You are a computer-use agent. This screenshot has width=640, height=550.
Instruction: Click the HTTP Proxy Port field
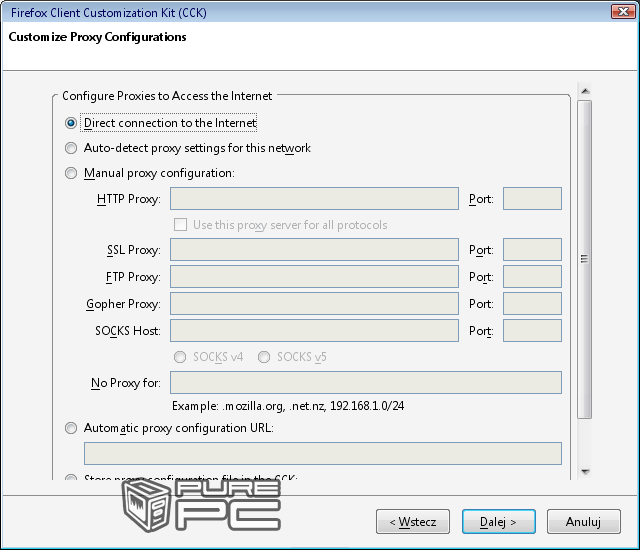coord(531,199)
